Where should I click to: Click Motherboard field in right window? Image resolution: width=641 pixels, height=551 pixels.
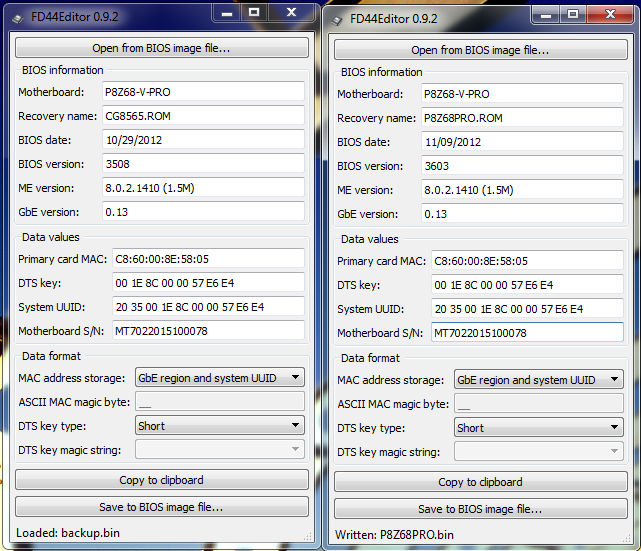coord(522,94)
